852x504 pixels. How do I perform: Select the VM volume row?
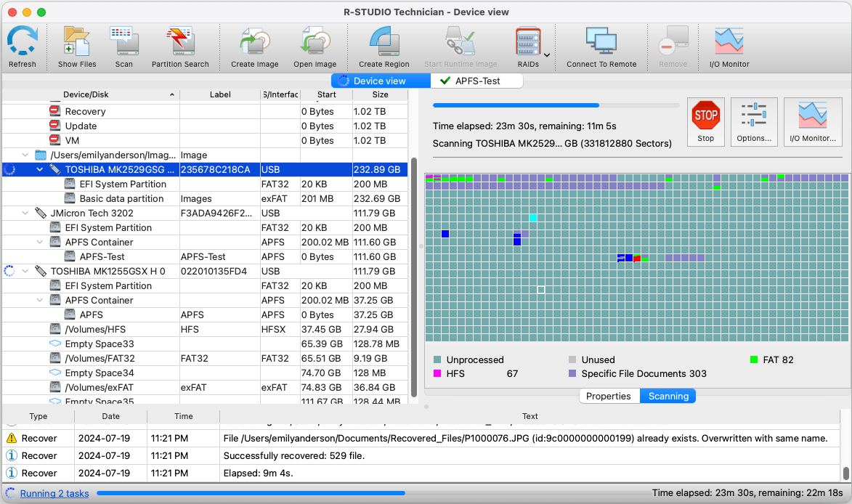(205, 140)
